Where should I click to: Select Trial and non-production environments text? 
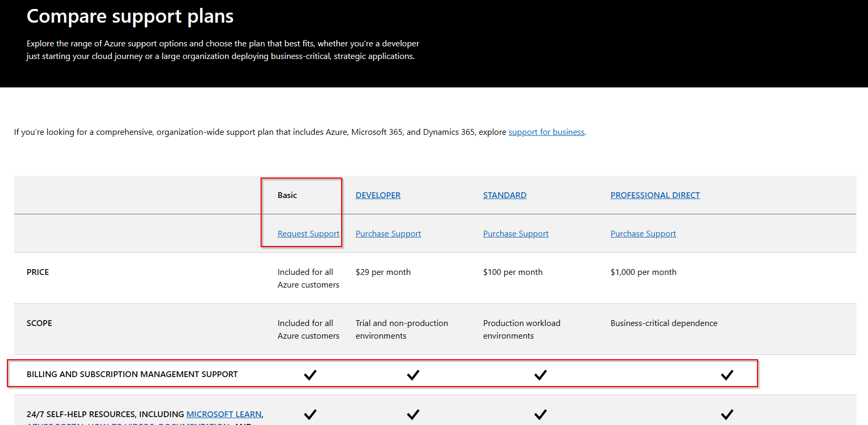coord(402,330)
